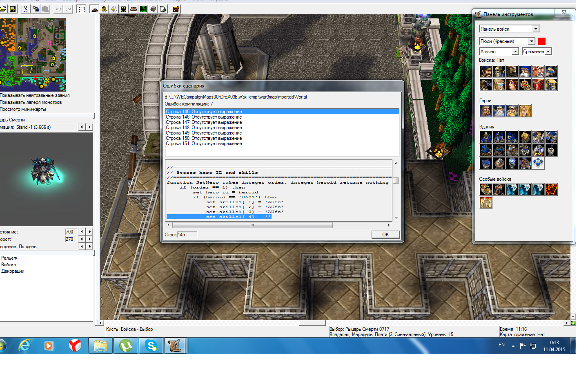Select 'Декорации' in the left list
The width and height of the screenshot is (588, 368).
[x=13, y=271]
